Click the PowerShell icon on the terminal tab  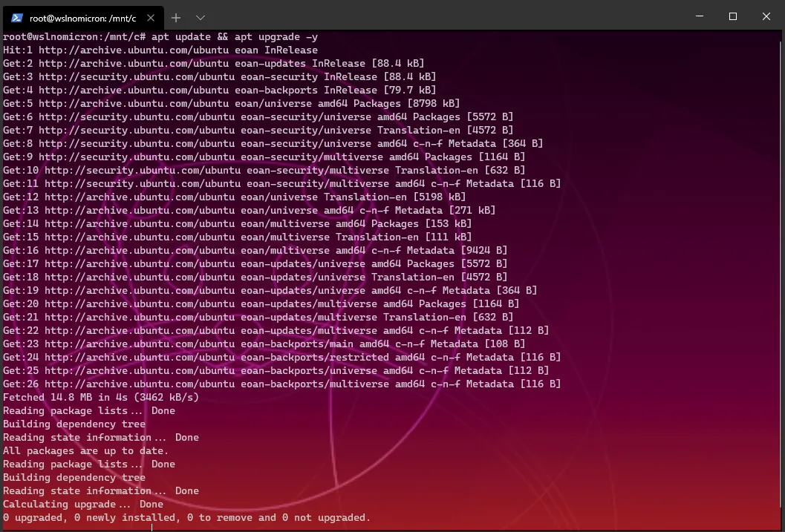17,17
